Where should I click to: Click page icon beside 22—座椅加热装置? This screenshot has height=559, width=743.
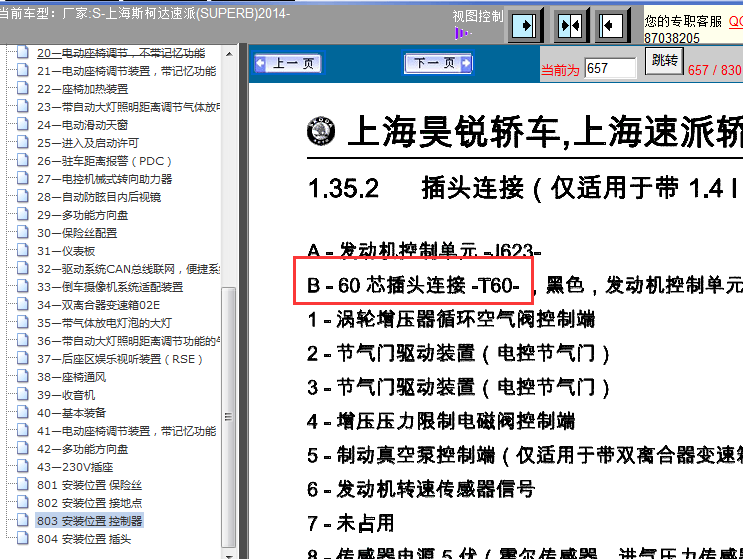pos(22,88)
